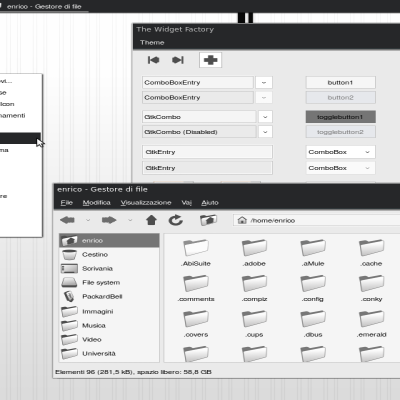Select enrico in the sidebar
The image size is (400, 400).
click(x=109, y=240)
